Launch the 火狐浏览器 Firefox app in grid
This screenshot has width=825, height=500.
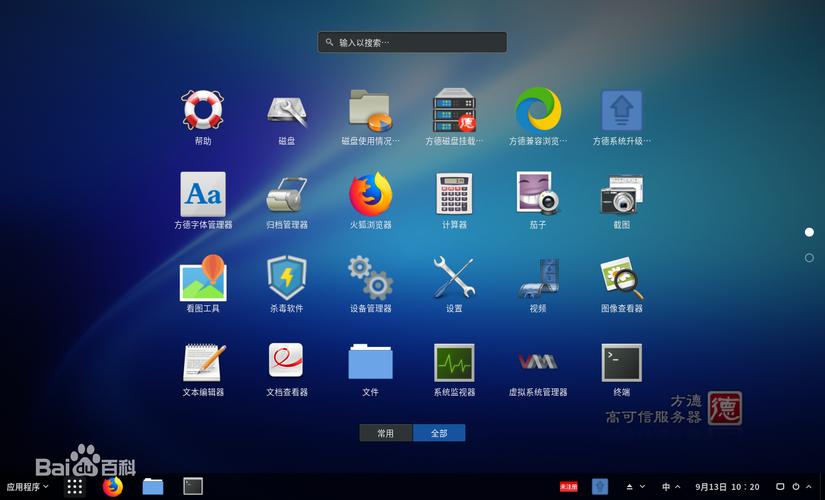pyautogui.click(x=370, y=194)
